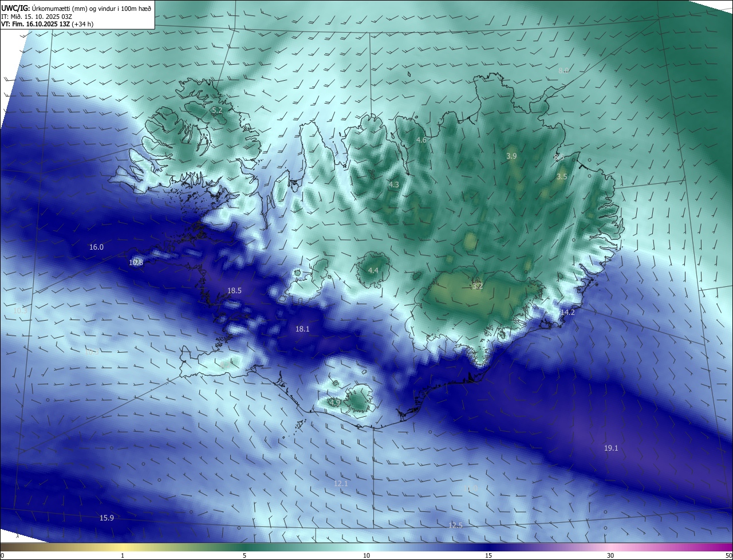The width and height of the screenshot is (733, 560).
Task: Click the 12.5 value at the bottom
Action: [x=455, y=526]
